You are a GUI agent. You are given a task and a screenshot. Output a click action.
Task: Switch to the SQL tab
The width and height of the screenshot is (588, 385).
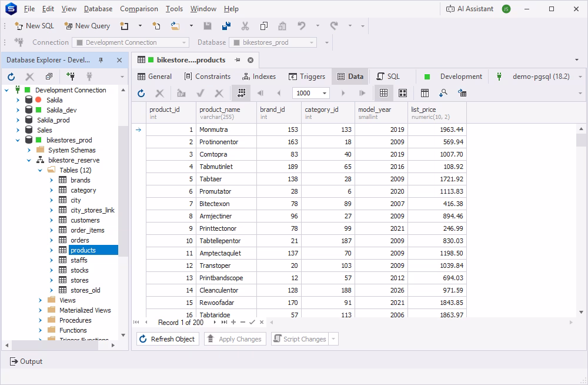tap(388, 77)
